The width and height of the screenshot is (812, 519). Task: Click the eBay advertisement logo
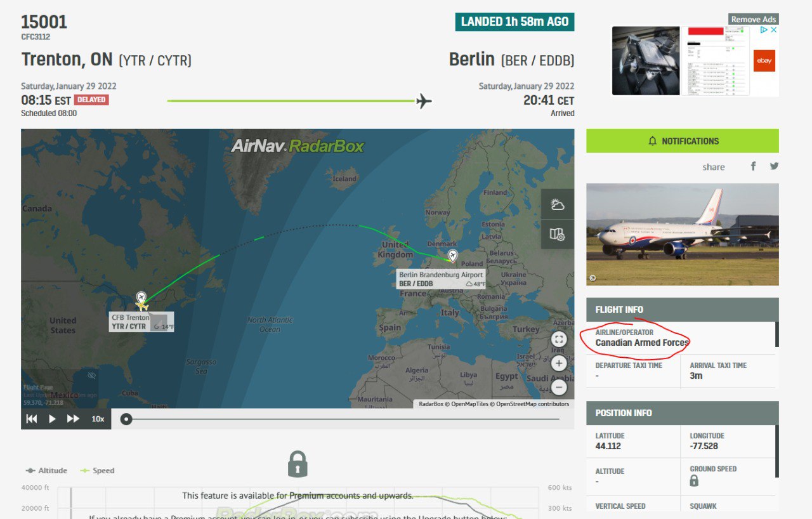point(764,61)
